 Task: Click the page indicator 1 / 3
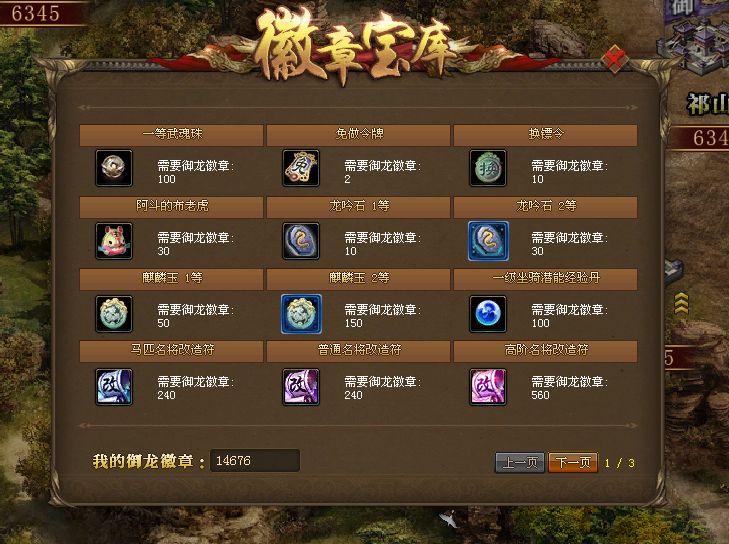pos(619,463)
